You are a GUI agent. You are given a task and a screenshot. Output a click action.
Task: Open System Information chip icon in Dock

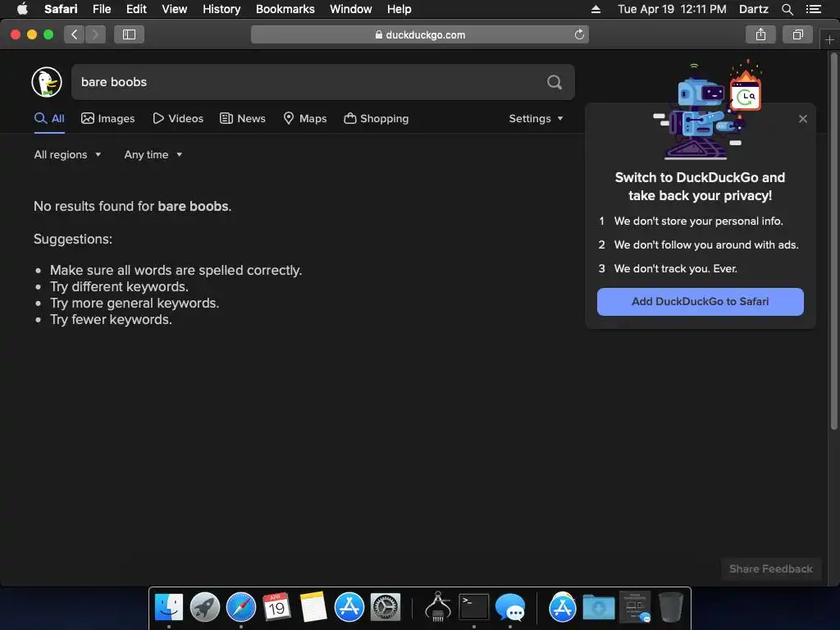click(x=438, y=607)
